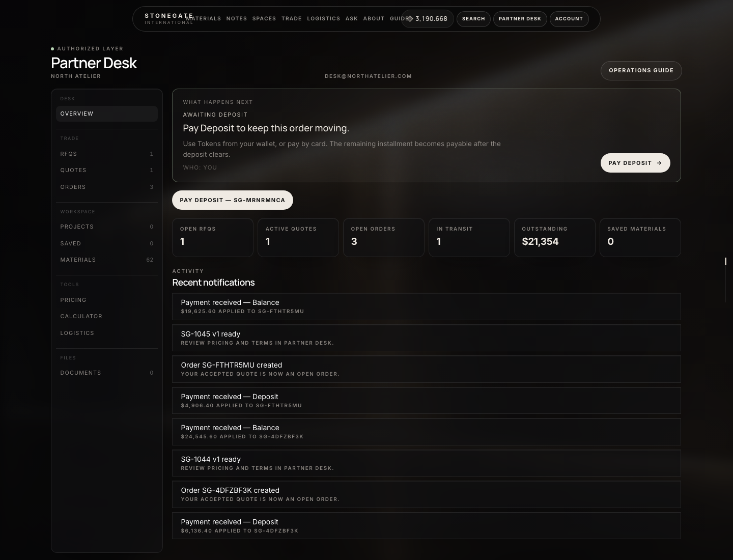Open Projects in the Workspace section

pos(107,227)
